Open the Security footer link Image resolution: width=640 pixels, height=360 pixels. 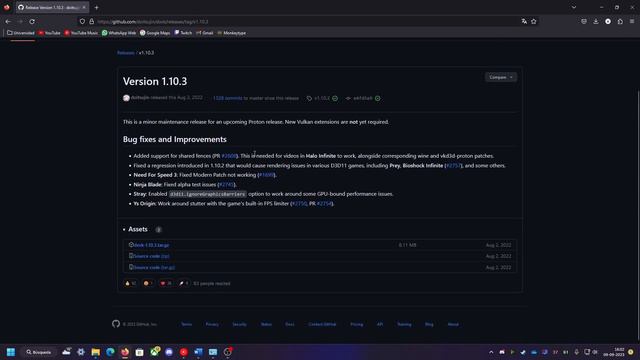pos(240,324)
